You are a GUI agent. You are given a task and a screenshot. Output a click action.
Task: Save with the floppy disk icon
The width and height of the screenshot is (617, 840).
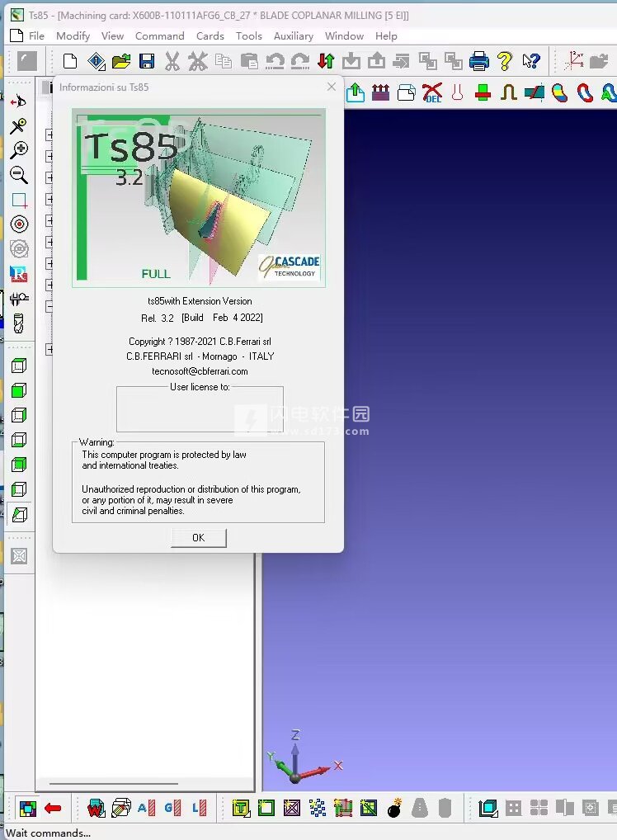coord(147,61)
